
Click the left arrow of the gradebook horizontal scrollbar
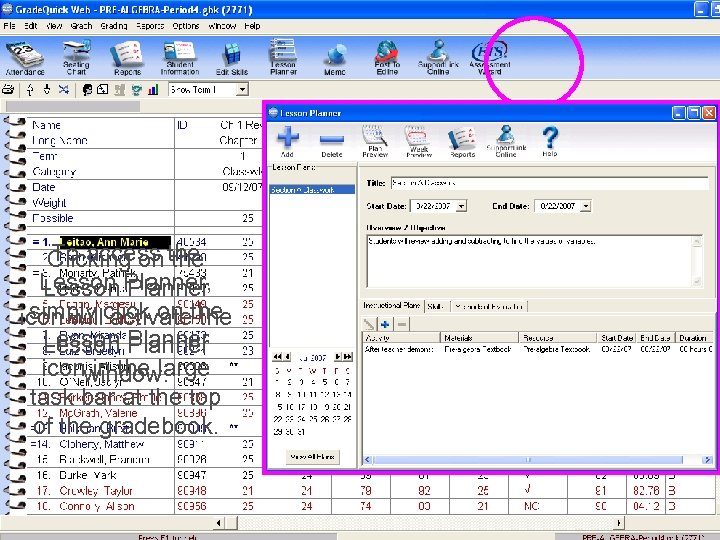[219, 523]
